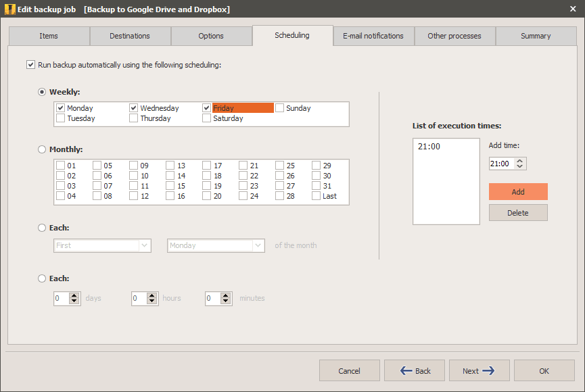Tick the Last day of month checkbox
585x392 pixels.
(317, 196)
